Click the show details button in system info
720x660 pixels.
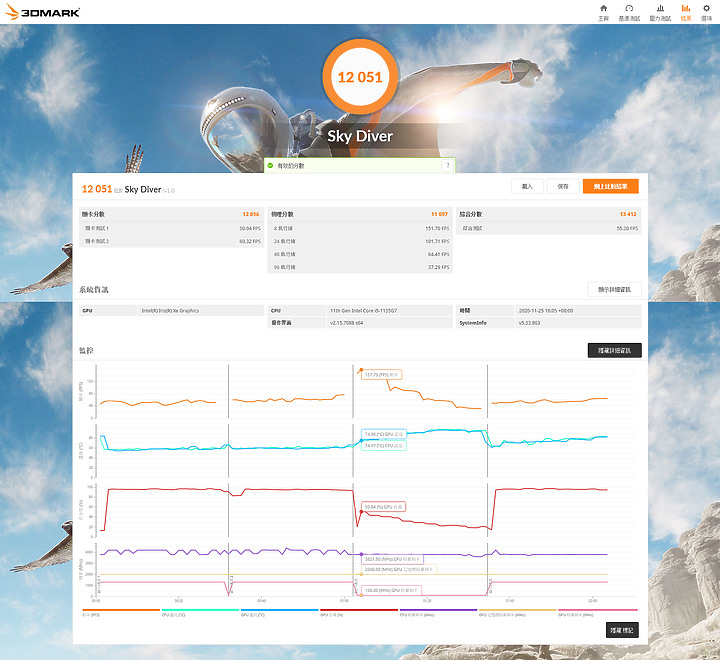[x=614, y=289]
